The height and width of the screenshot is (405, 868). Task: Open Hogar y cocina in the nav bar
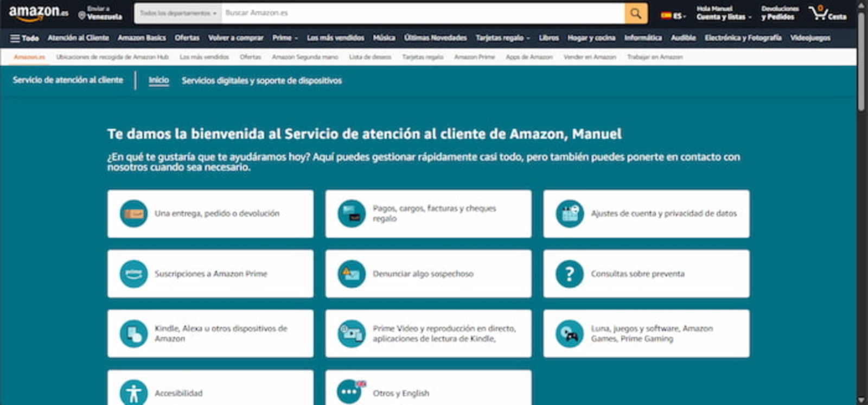[x=591, y=38]
